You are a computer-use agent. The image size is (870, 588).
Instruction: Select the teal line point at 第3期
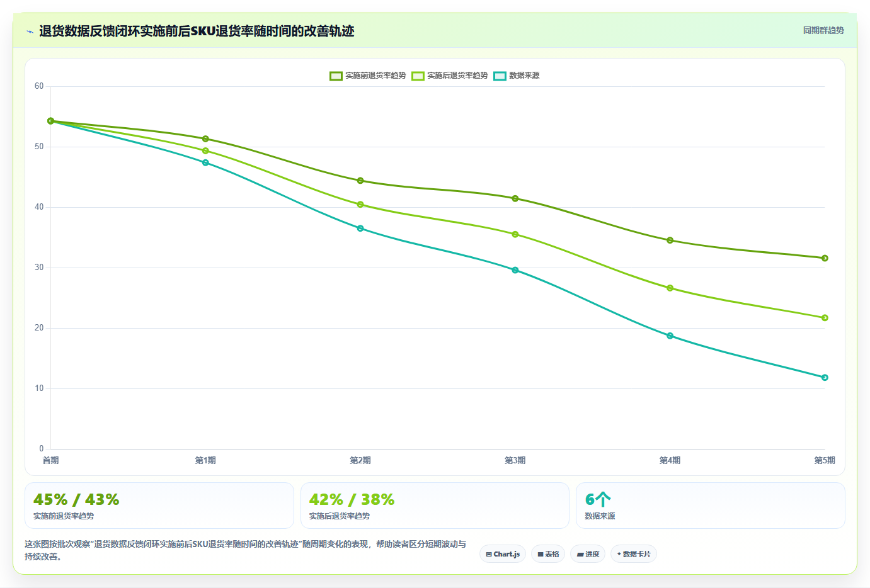(x=515, y=270)
